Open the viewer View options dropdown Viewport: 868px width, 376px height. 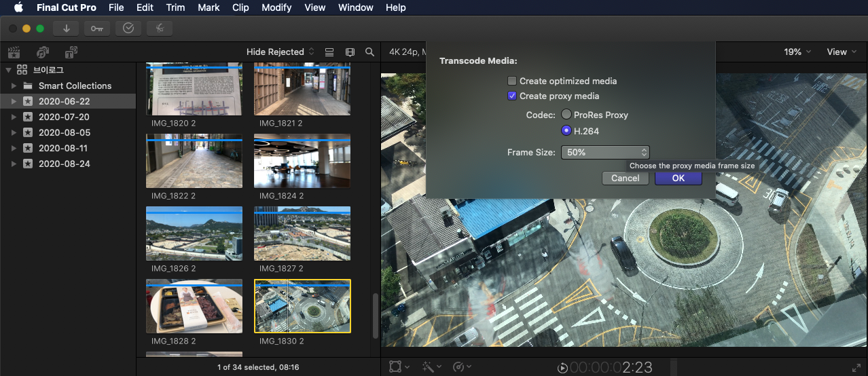842,52
